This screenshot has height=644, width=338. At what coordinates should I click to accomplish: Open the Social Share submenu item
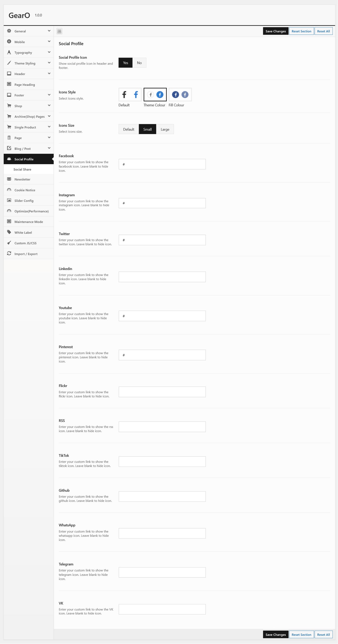click(22, 169)
